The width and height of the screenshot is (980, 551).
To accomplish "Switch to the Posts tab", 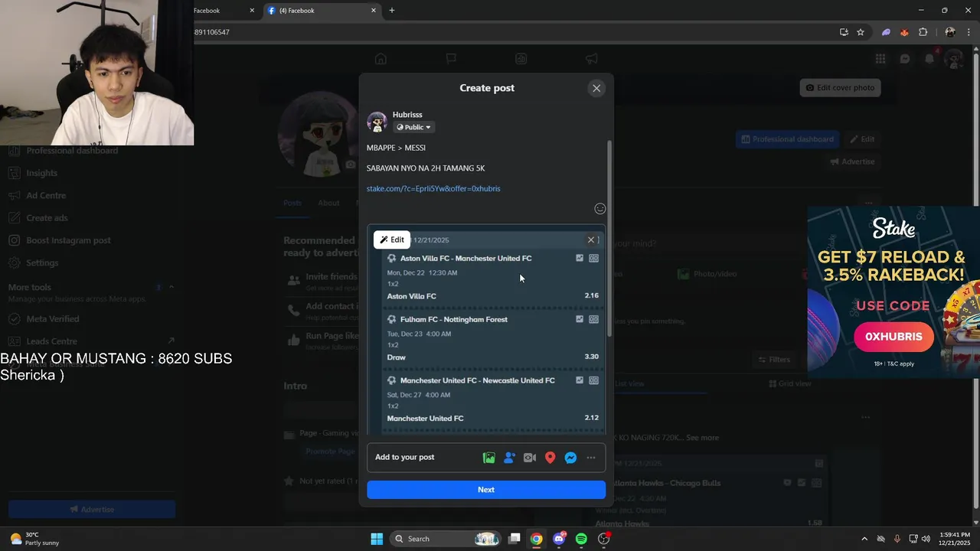I will [292, 203].
